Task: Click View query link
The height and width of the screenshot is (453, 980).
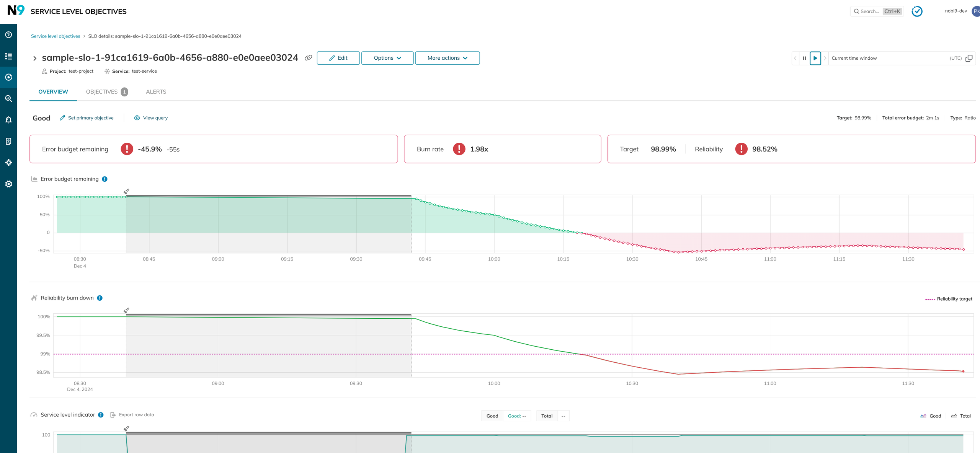Action: (x=151, y=118)
